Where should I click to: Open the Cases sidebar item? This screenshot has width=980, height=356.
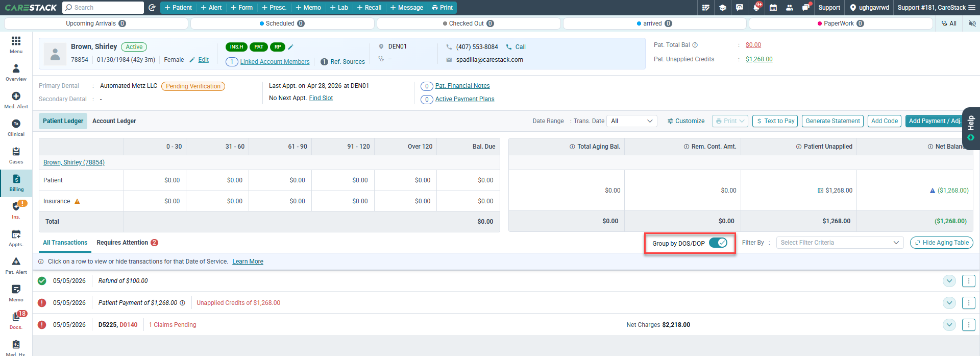(16, 155)
